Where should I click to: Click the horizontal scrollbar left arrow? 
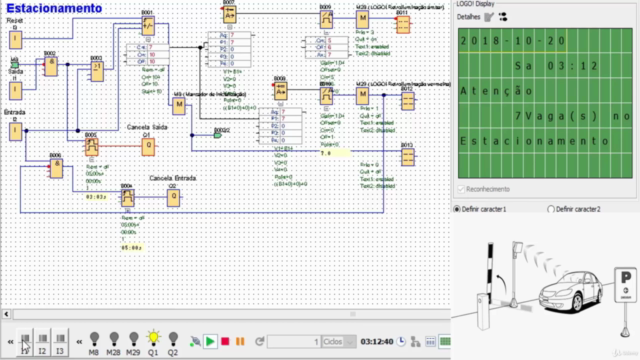pyautogui.click(x=6, y=314)
